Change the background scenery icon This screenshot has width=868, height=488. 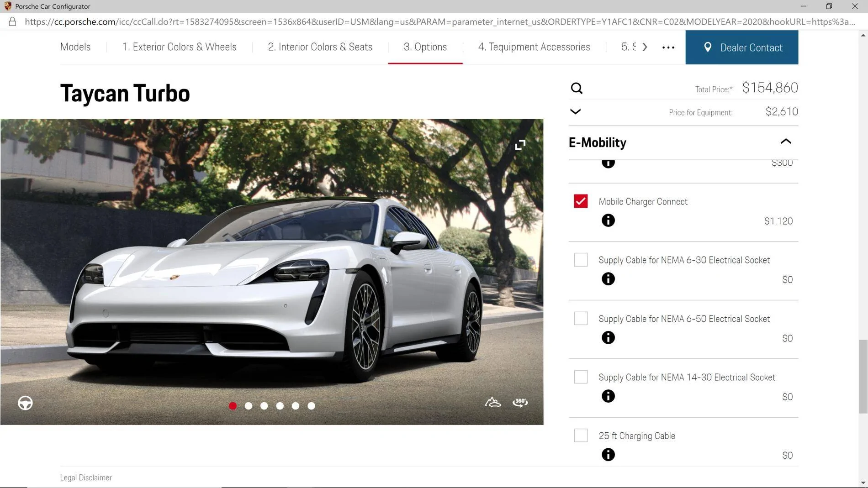pos(493,402)
